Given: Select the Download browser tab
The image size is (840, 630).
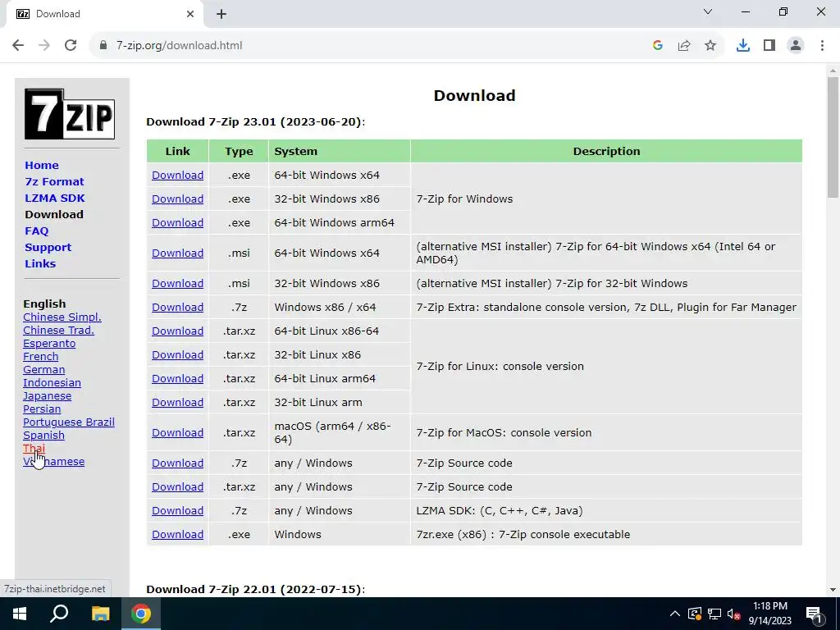Looking at the screenshot, I should point(104,14).
